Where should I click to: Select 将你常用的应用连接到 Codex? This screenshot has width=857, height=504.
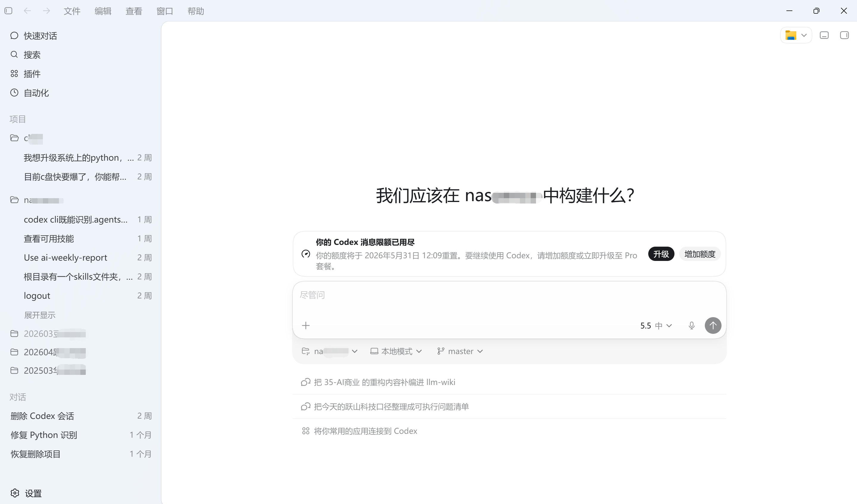[509, 431]
